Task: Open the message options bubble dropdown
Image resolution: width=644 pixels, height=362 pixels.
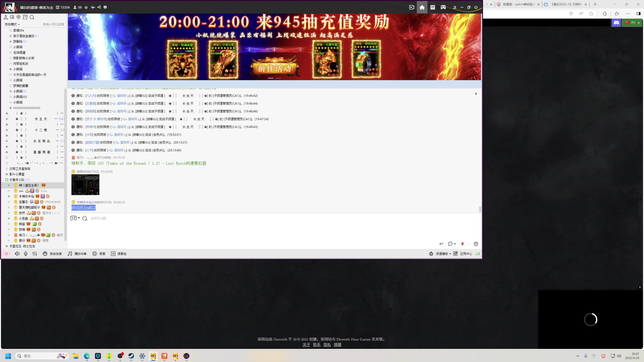Action: click(x=452, y=244)
